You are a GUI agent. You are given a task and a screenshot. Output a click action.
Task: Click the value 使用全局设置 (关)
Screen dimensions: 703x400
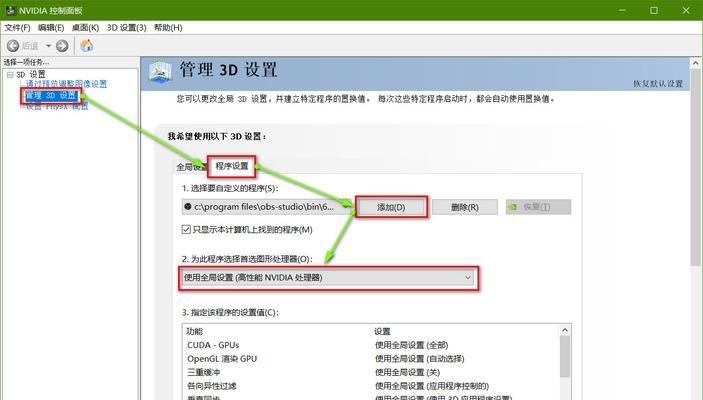click(x=407, y=372)
